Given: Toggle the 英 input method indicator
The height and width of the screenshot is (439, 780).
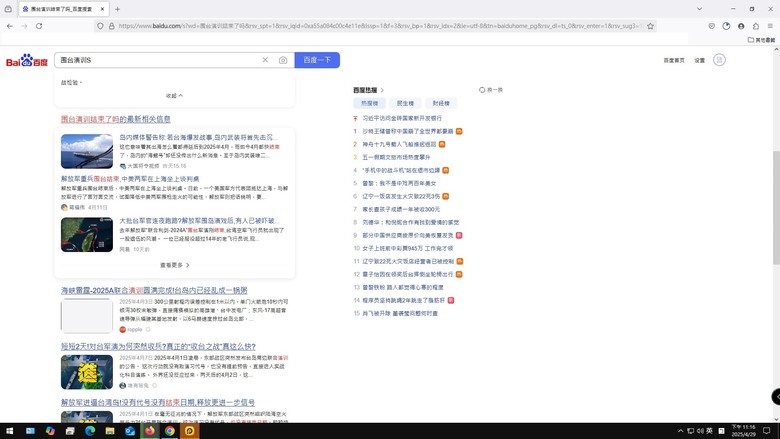Looking at the screenshot, I should coord(709,431).
